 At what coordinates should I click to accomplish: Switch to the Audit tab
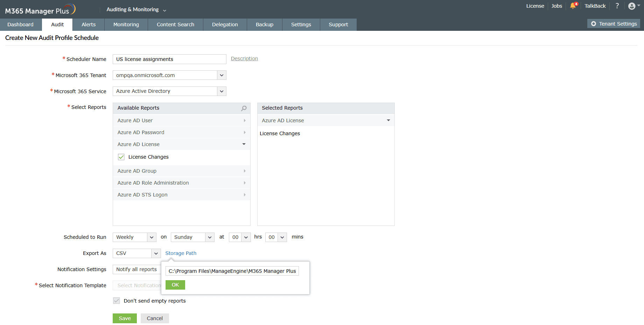(57, 25)
